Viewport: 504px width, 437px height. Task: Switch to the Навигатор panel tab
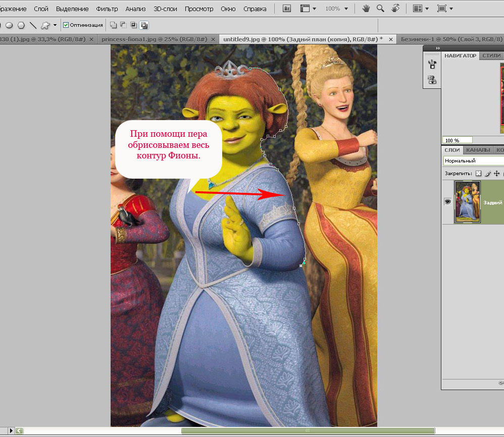tap(460, 56)
